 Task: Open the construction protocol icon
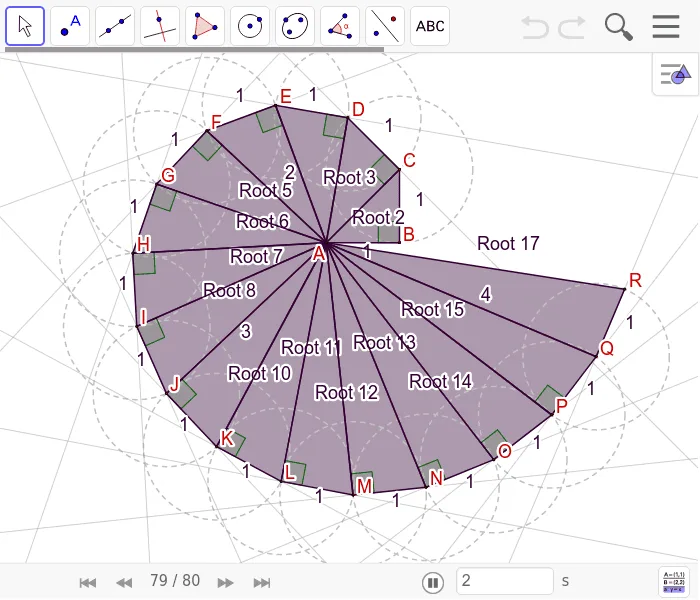(674, 582)
